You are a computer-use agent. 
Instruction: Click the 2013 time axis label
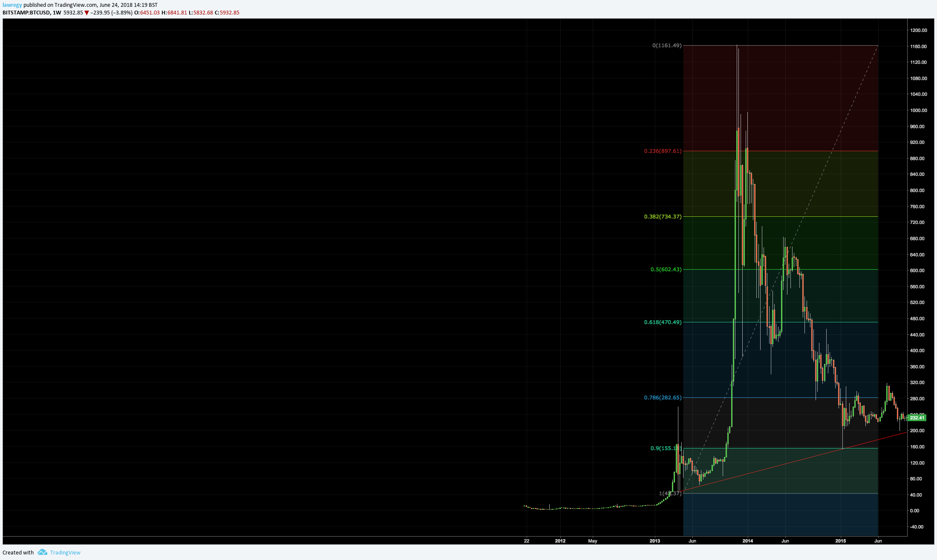click(655, 541)
